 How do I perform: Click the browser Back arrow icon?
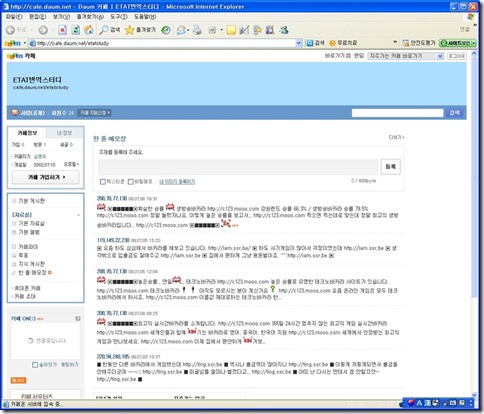point(11,30)
